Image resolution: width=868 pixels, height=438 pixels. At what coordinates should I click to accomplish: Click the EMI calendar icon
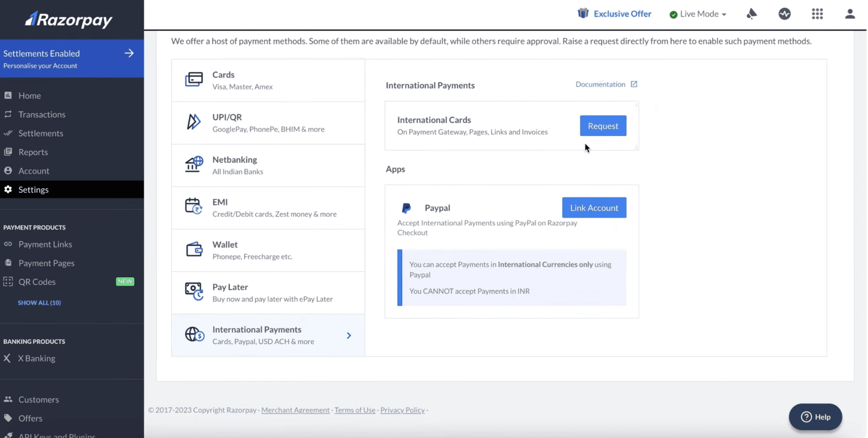coord(194,206)
